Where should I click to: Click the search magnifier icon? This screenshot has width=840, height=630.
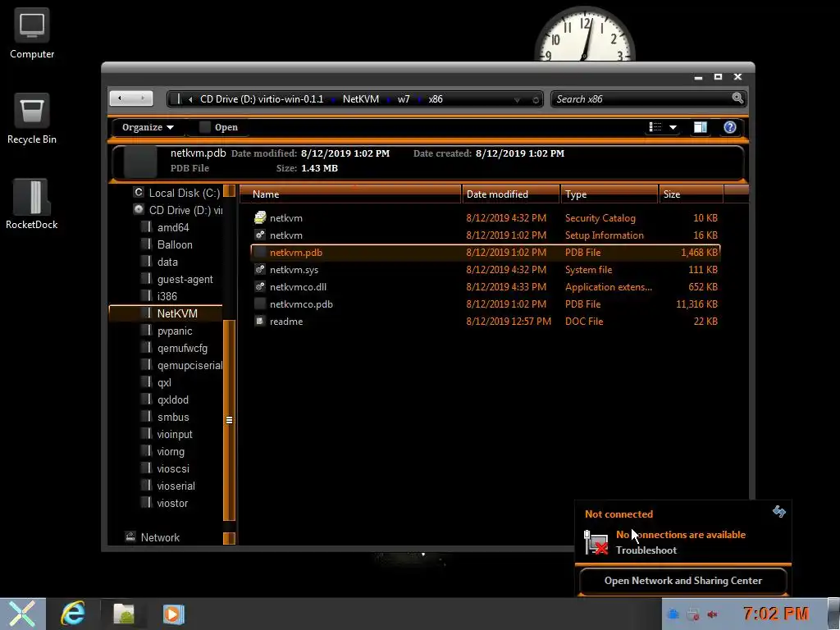pos(737,98)
